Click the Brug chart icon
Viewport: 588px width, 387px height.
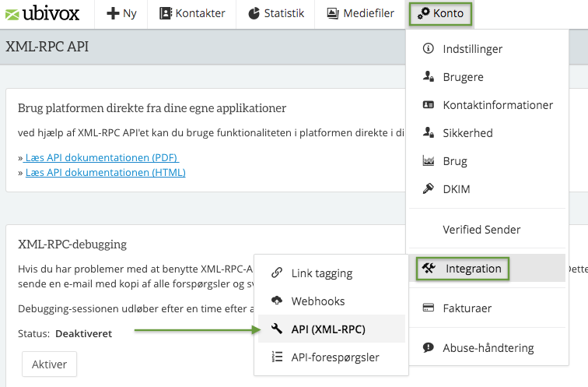coord(428,161)
